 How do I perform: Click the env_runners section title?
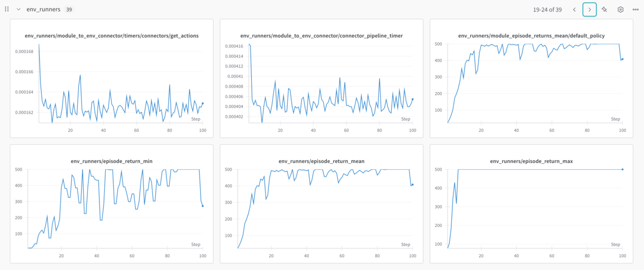tap(43, 10)
